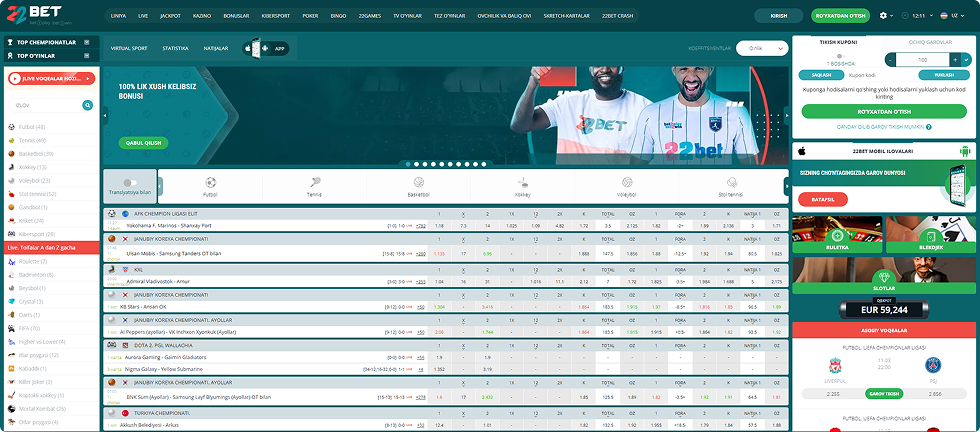The width and height of the screenshot is (980, 432).
Task: Open the O'nlik odds format dropdown
Action: click(x=762, y=48)
